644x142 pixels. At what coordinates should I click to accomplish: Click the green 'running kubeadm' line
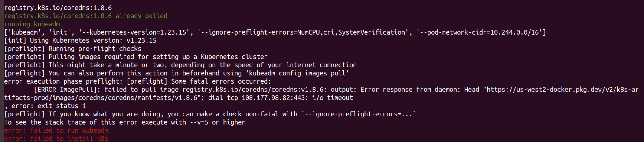32,24
